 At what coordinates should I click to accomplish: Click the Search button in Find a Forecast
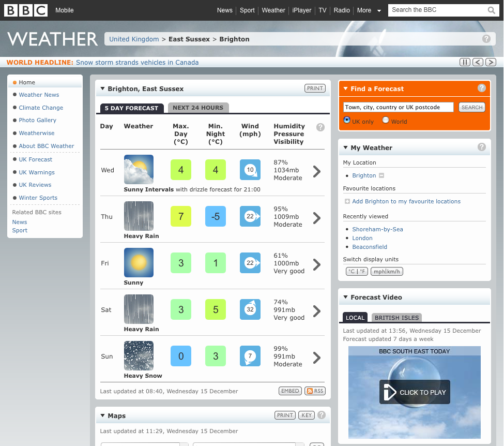472,107
